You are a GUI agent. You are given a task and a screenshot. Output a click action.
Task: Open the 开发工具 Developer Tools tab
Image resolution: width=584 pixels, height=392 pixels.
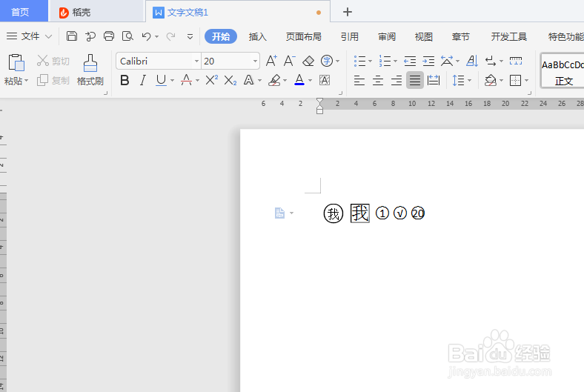point(508,36)
